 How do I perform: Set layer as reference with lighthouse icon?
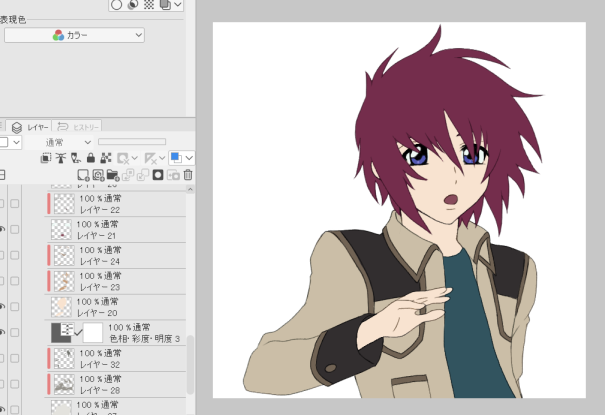point(61,158)
